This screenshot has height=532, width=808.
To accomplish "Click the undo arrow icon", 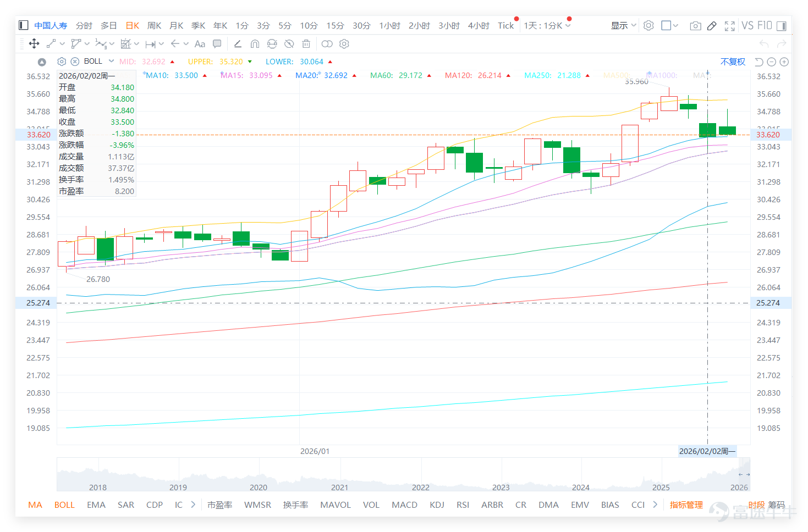I will (764, 44).
